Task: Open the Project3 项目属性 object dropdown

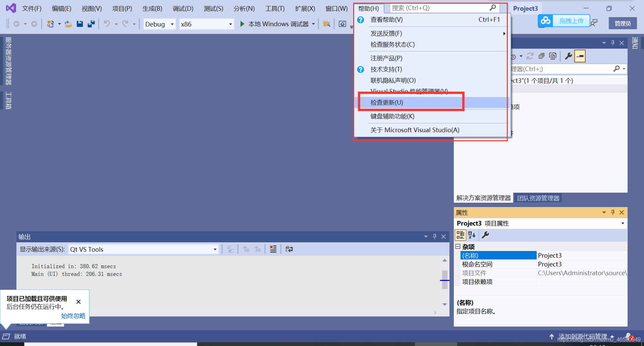Action: (623, 223)
